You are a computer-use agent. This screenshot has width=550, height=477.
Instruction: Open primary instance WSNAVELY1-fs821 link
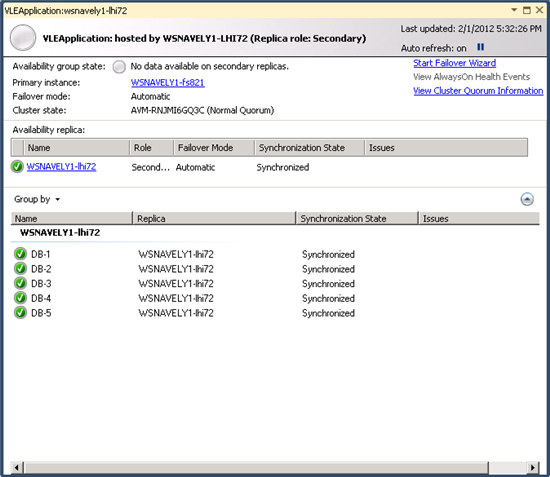pos(168,83)
